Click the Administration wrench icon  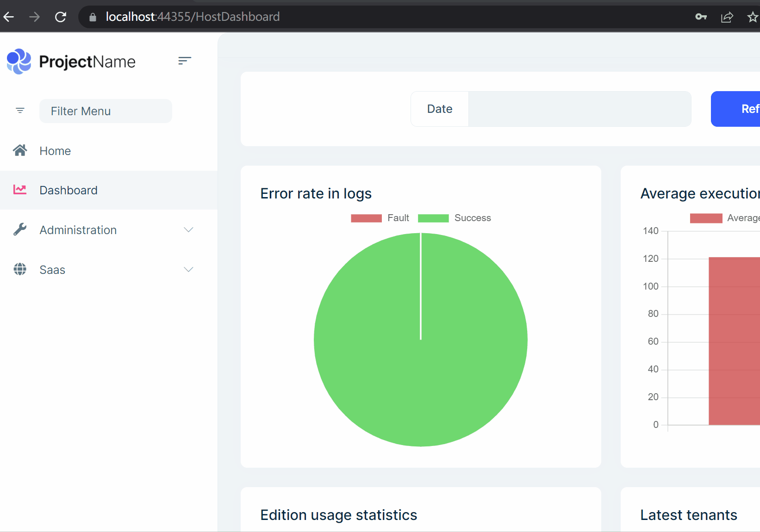pyautogui.click(x=20, y=229)
